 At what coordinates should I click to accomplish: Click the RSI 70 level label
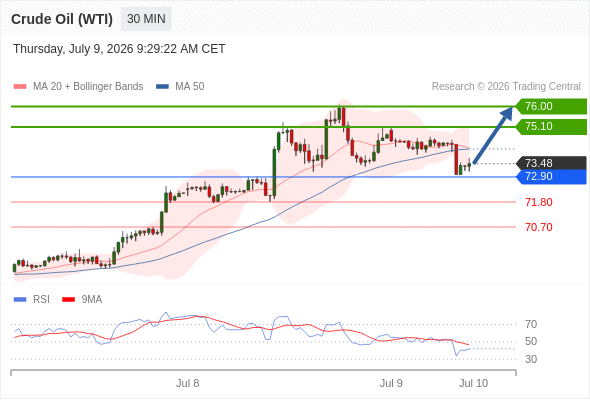(531, 324)
